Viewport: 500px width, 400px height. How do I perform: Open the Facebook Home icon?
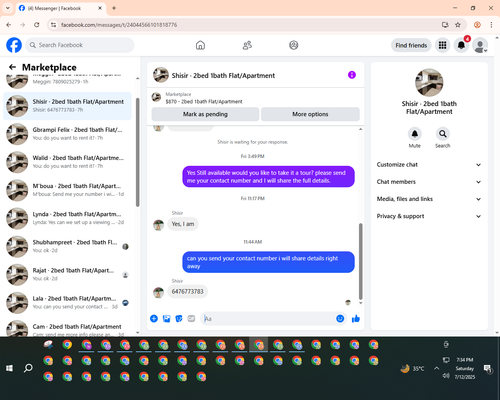(200, 45)
